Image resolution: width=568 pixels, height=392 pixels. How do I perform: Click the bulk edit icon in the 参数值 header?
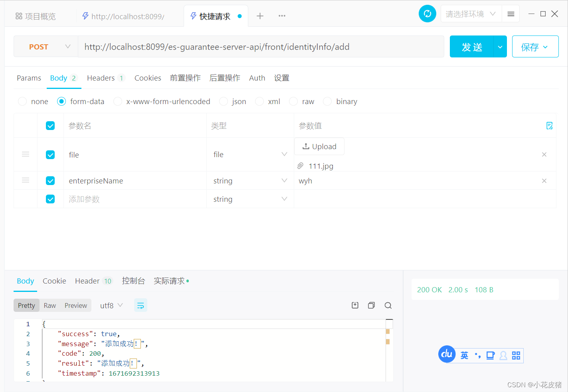tap(549, 126)
